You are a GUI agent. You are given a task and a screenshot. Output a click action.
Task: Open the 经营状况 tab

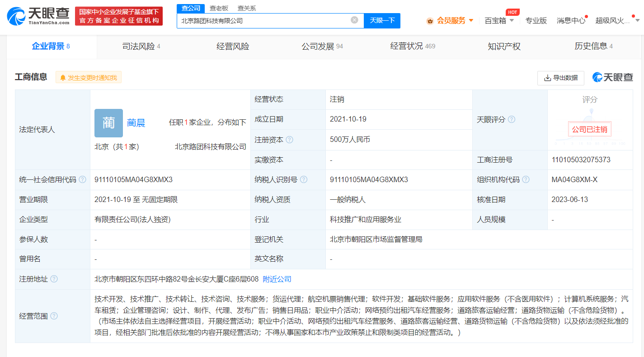413,47
